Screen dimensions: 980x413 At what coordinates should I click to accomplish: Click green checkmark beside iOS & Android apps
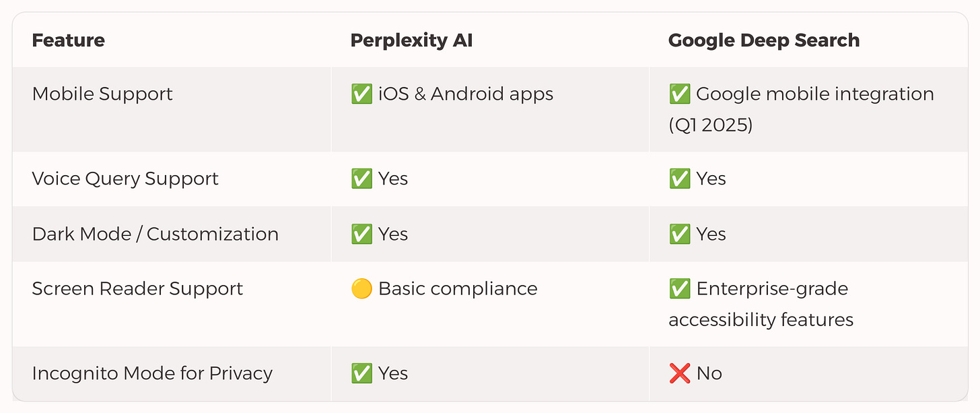click(x=362, y=94)
